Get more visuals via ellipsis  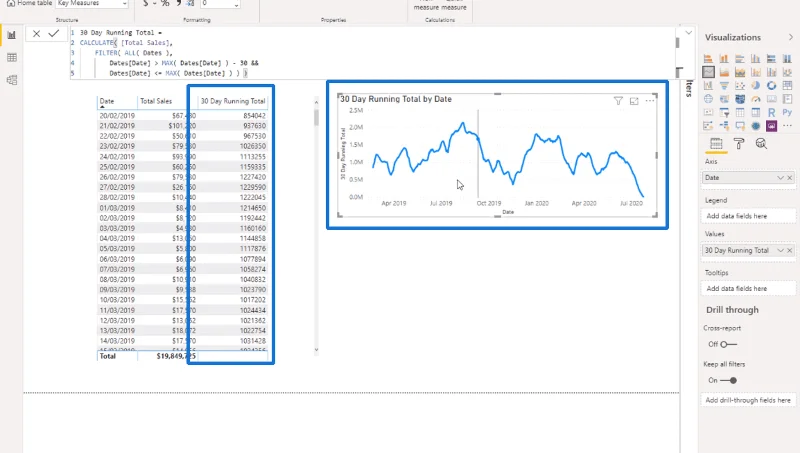click(787, 125)
